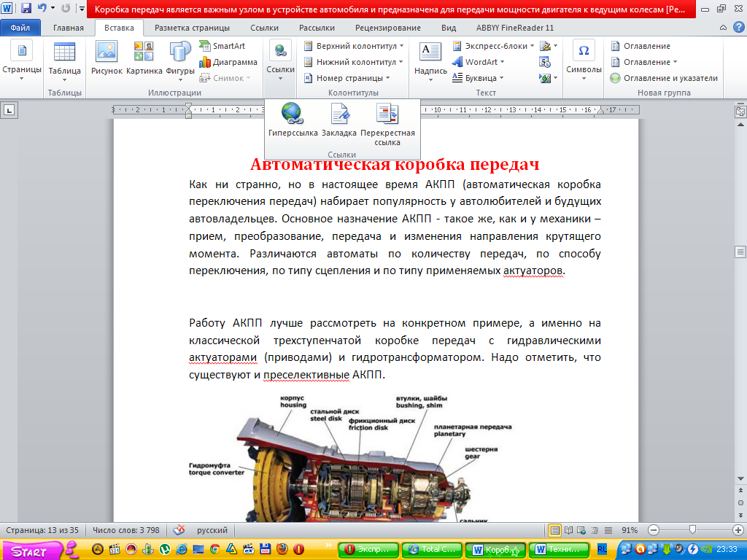Add a Закладка bookmark

click(338, 120)
